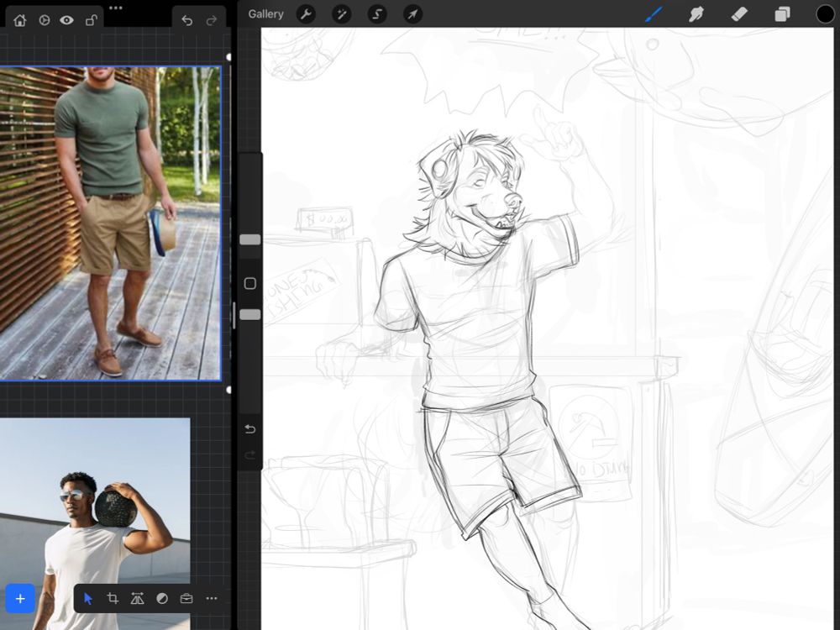Tap the half-filled circle icon in reference toolbar
The image size is (840, 630).
162,598
